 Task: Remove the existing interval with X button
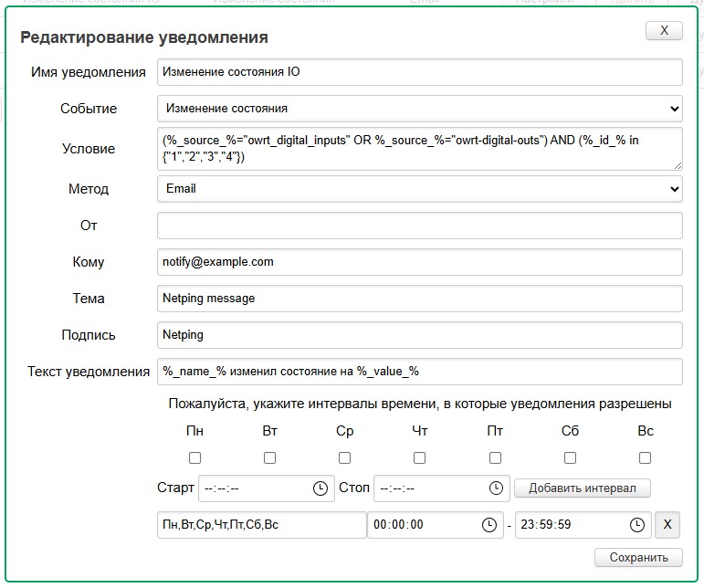(x=667, y=525)
